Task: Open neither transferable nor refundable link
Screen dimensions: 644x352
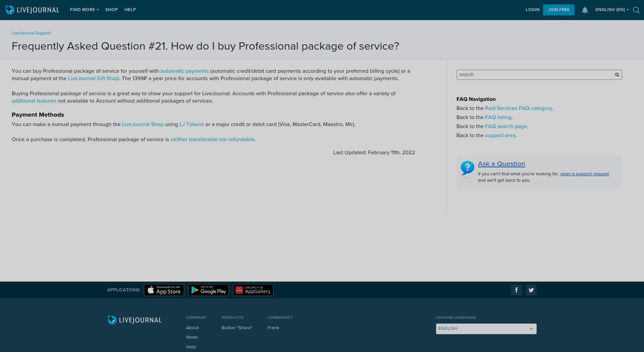Action: pyautogui.click(x=212, y=139)
